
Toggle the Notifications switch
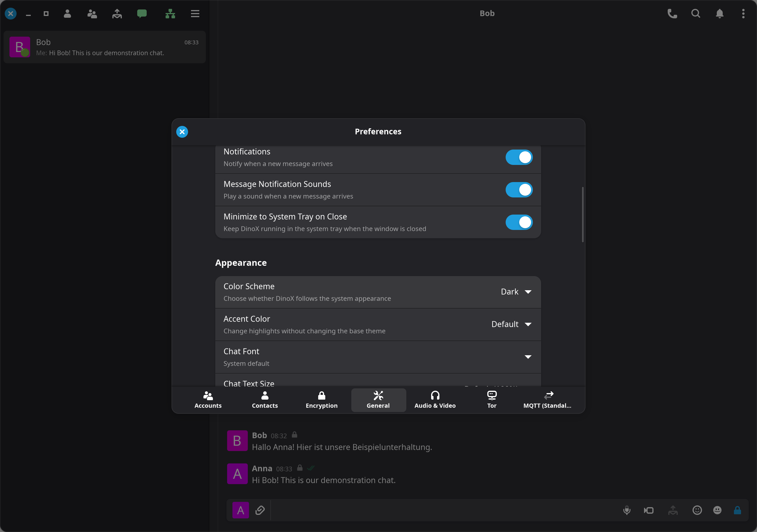(519, 157)
